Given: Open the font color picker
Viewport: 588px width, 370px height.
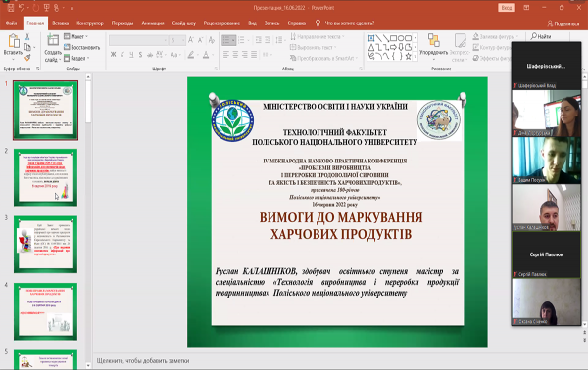Looking at the screenshot, I should (x=206, y=55).
